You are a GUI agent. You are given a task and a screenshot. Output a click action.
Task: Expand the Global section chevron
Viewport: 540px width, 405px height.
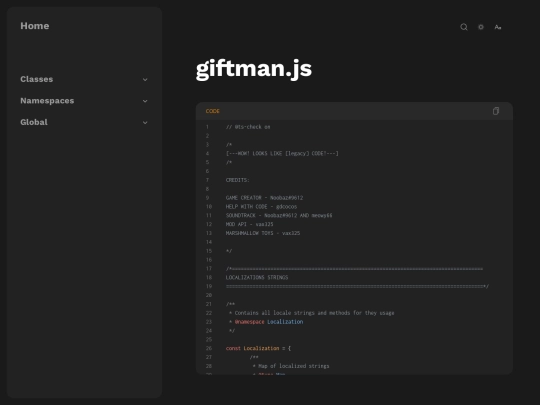click(x=145, y=123)
